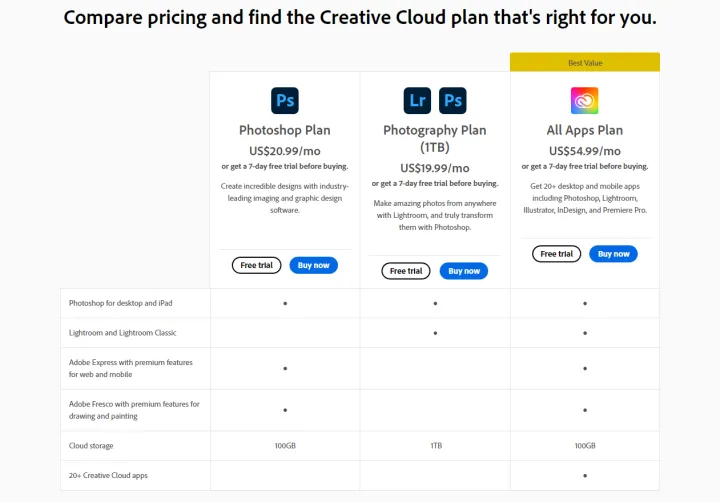Click the Cloud storage row label
This screenshot has height=502, width=720.
point(91,445)
